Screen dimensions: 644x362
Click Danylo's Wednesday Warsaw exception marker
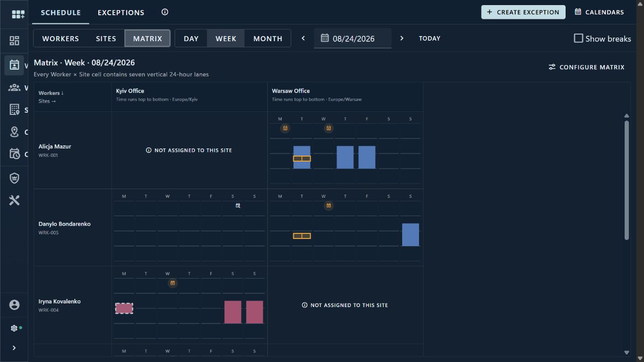point(329,205)
